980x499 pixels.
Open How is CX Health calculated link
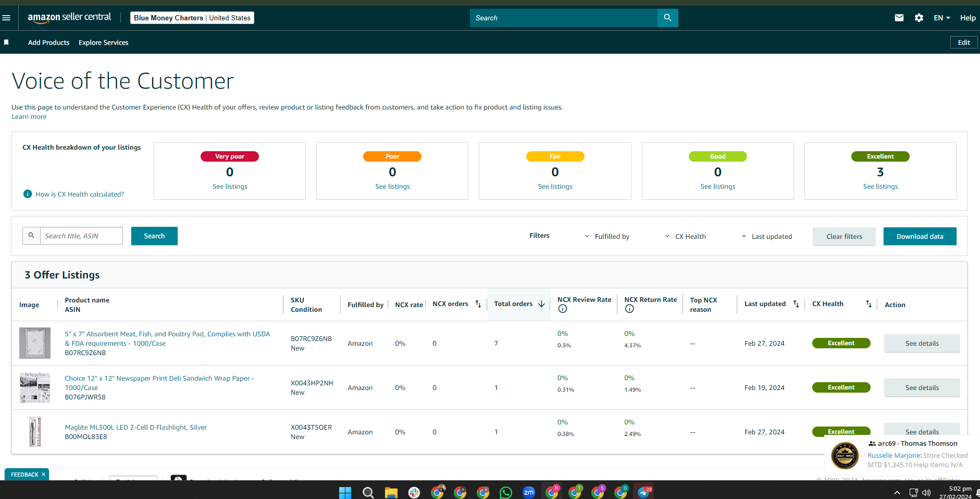pyautogui.click(x=80, y=194)
